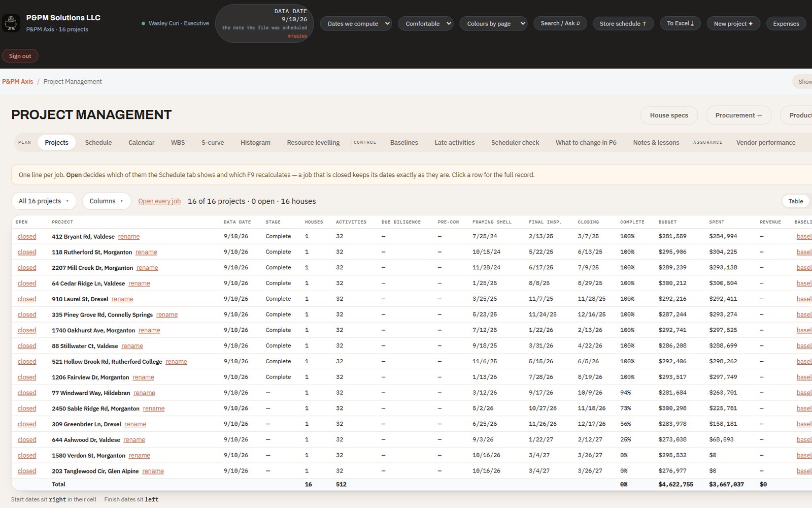Sort by the Budget column header
This screenshot has width=812, height=508.
(x=667, y=222)
